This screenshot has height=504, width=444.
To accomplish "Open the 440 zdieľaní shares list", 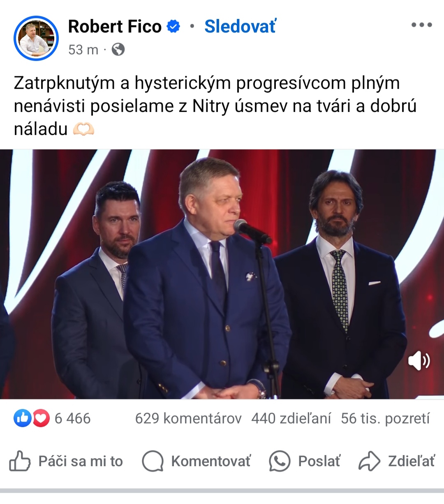I will pyautogui.click(x=291, y=418).
